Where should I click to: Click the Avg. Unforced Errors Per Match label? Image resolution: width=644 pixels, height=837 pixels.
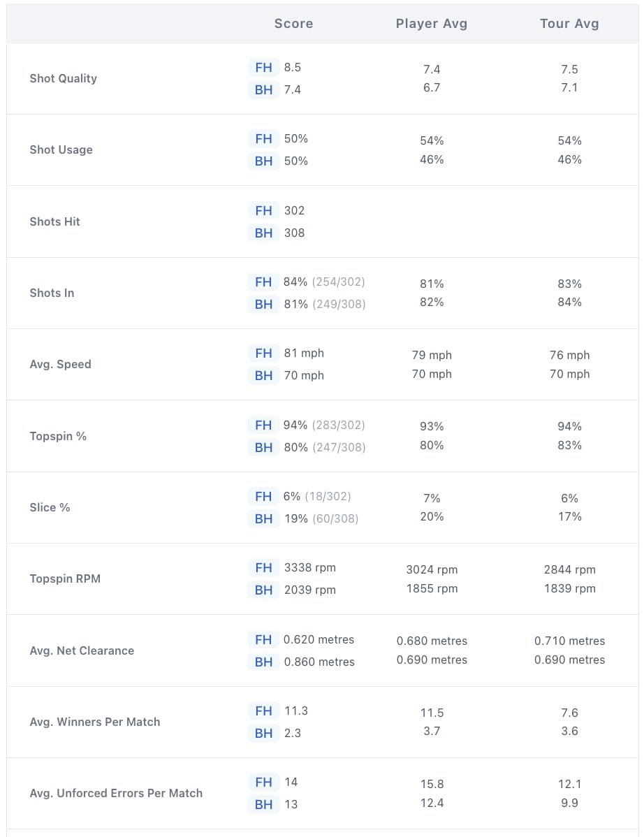click(116, 793)
